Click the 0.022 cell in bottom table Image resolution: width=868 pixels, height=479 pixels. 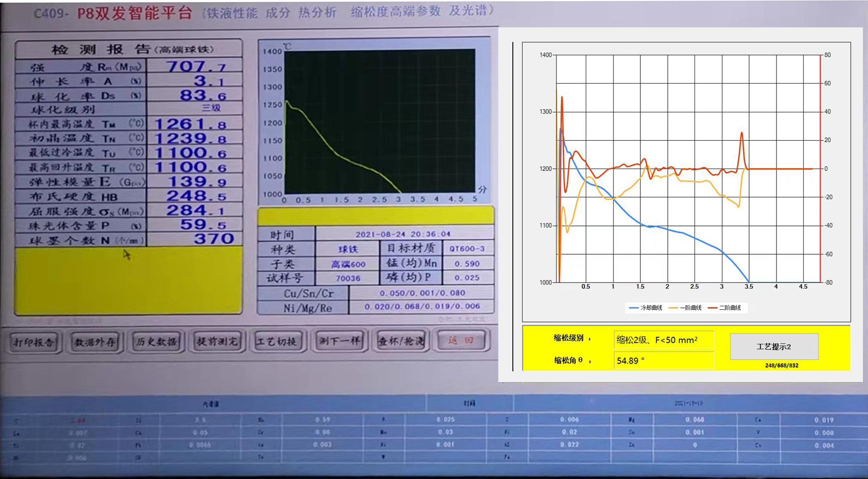(x=569, y=445)
